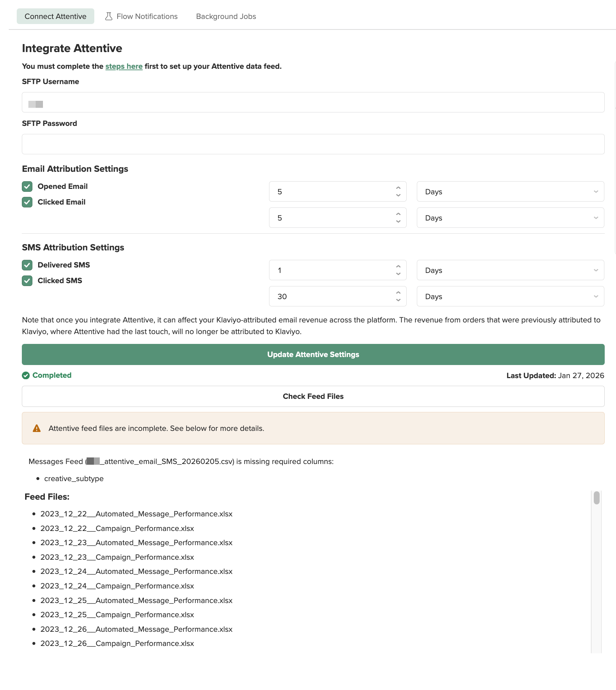The image size is (616, 690).
Task: Focus the SFTP Password input field
Action: 313,144
